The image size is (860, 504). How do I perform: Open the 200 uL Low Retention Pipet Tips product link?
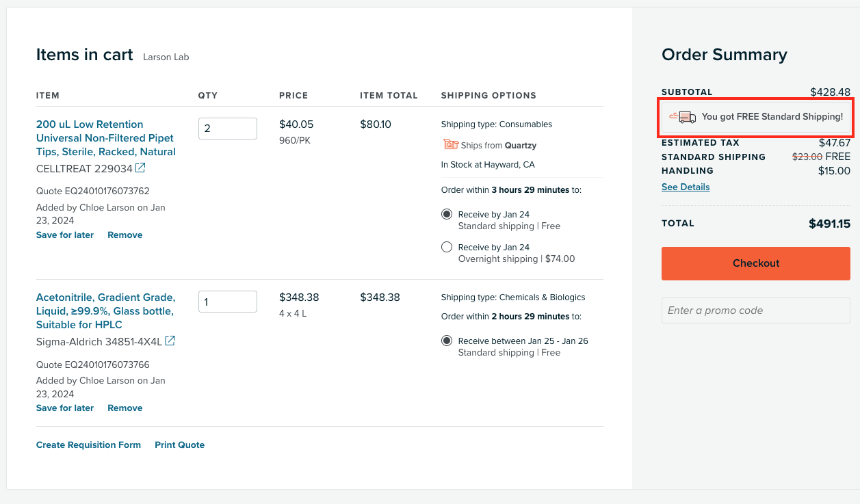(x=105, y=138)
